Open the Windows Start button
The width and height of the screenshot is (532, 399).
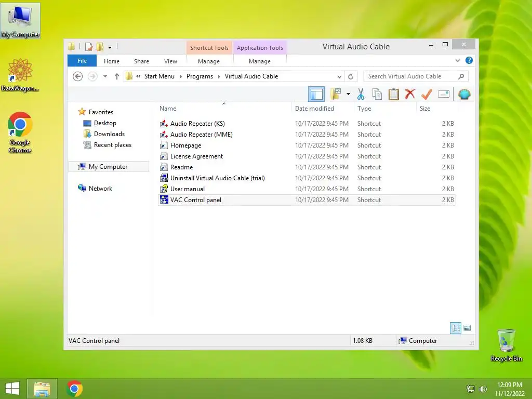(x=12, y=389)
